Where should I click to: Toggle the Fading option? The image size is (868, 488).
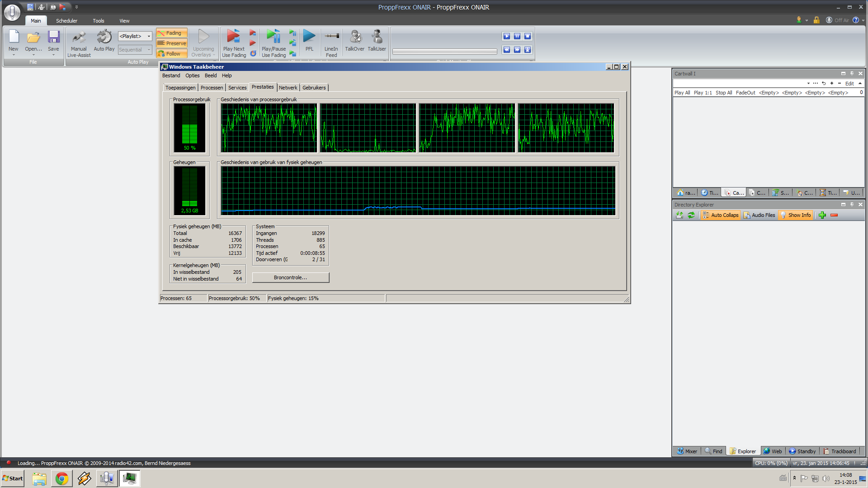pos(172,33)
